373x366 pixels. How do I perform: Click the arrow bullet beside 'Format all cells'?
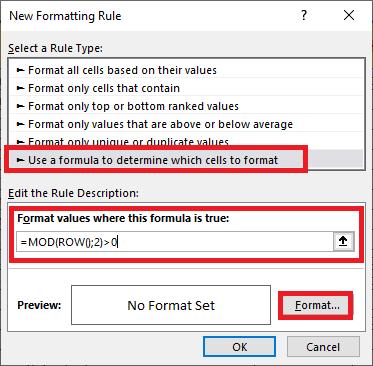point(21,70)
